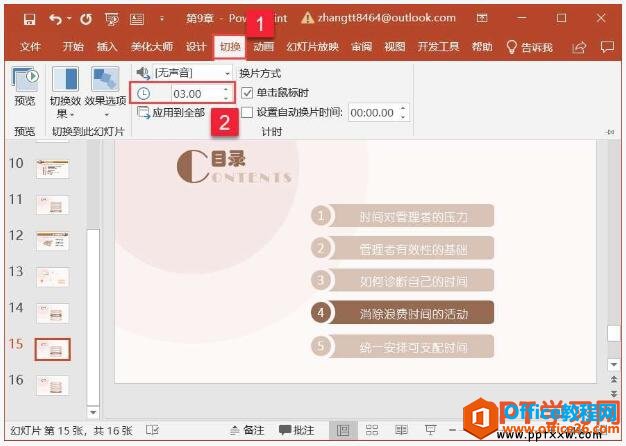Toggle the 批注 comments pane

click(x=297, y=430)
